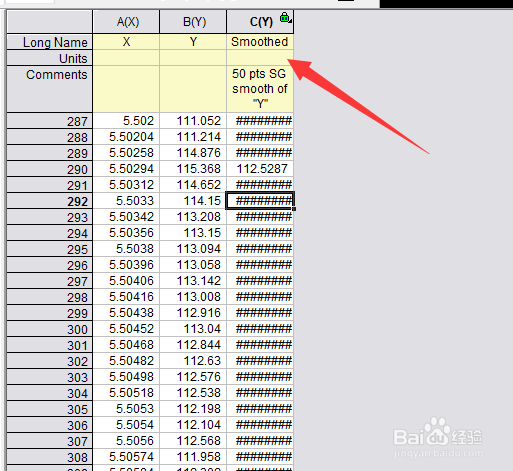This screenshot has width=513, height=471.
Task: Click cell with value 5.50396
Action: coord(126,265)
